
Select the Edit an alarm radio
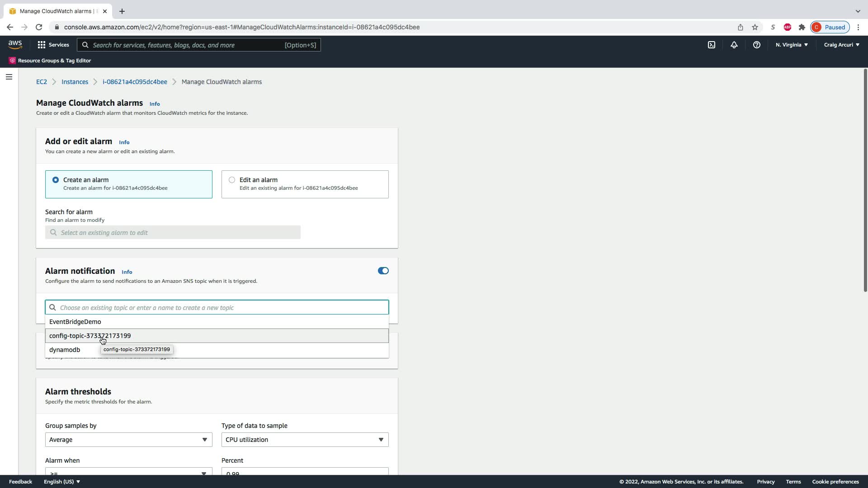click(232, 180)
